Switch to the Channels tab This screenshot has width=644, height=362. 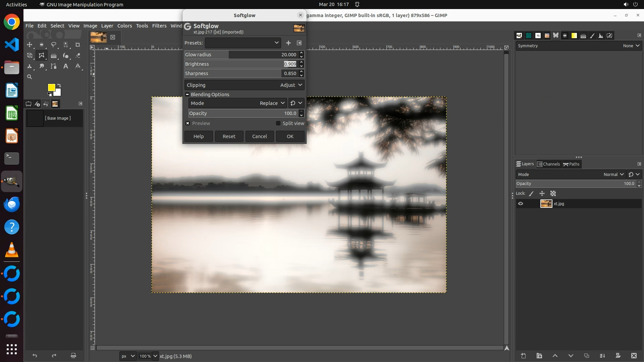549,164
